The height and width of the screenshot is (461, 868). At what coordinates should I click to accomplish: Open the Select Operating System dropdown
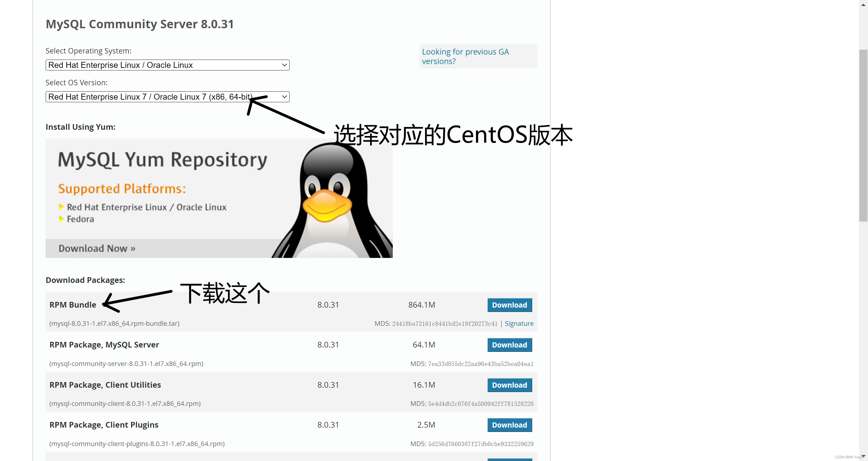[167, 65]
